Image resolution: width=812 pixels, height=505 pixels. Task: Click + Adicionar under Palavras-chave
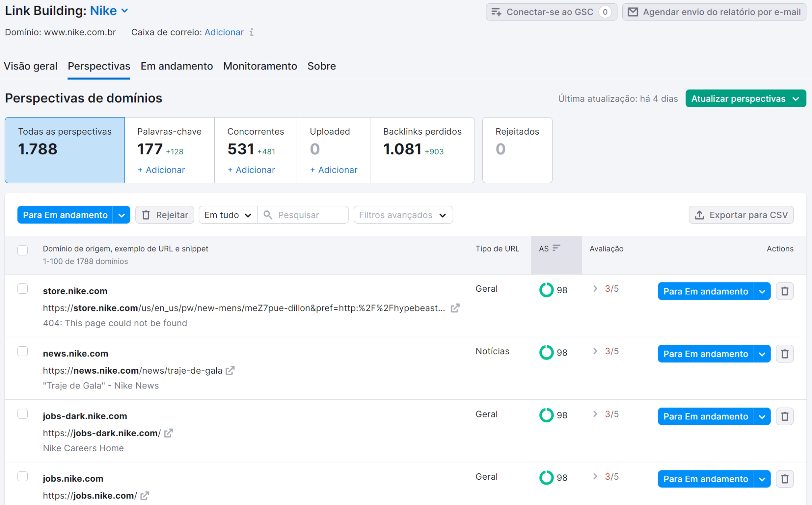coord(161,170)
